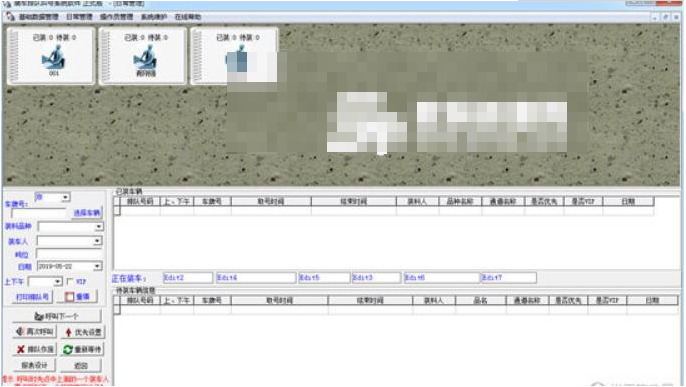The height and width of the screenshot is (387, 686).
Task: Click the red arrow priority settings (优先设置) button
Action: (x=83, y=332)
